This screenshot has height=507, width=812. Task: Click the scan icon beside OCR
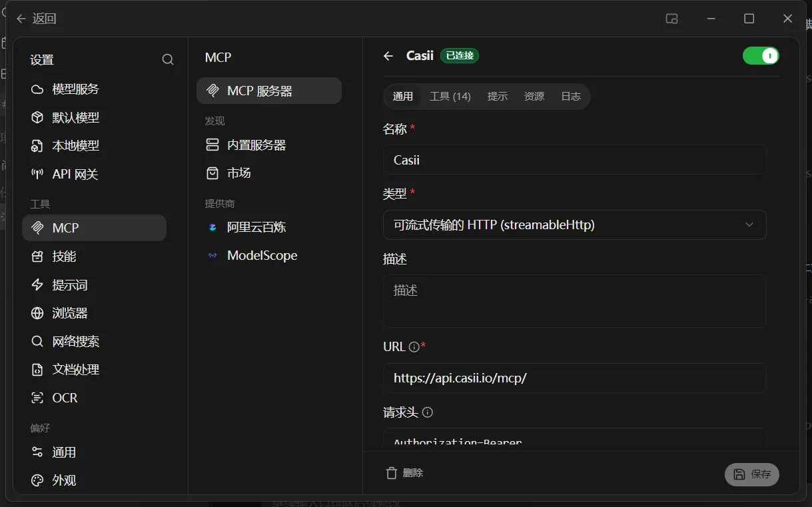[37, 398]
